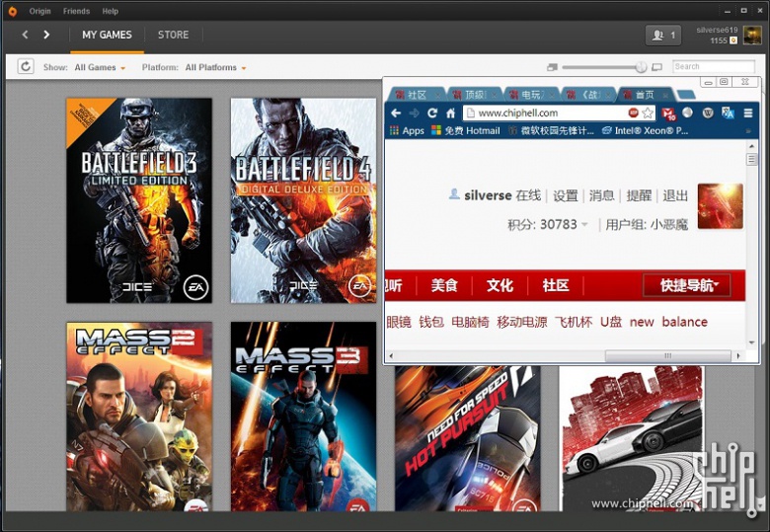The image size is (770, 532).
Task: Click the Origin Search field
Action: pyautogui.click(x=713, y=66)
